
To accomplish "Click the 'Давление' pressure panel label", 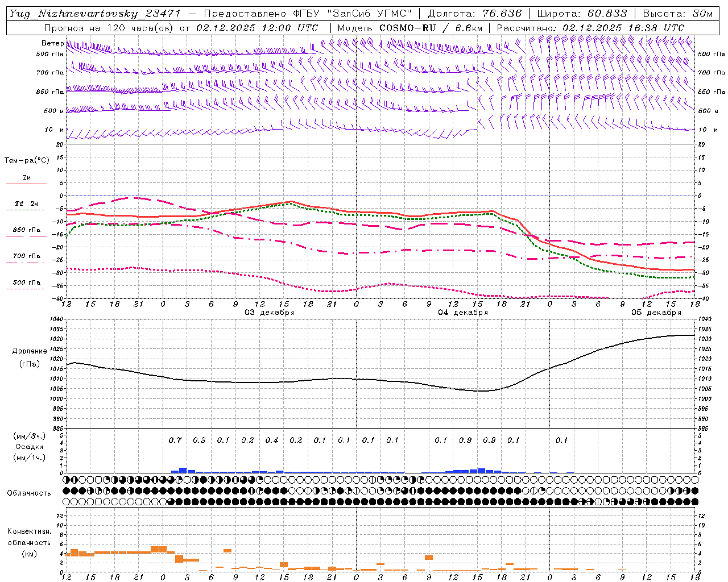I will pos(30,351).
